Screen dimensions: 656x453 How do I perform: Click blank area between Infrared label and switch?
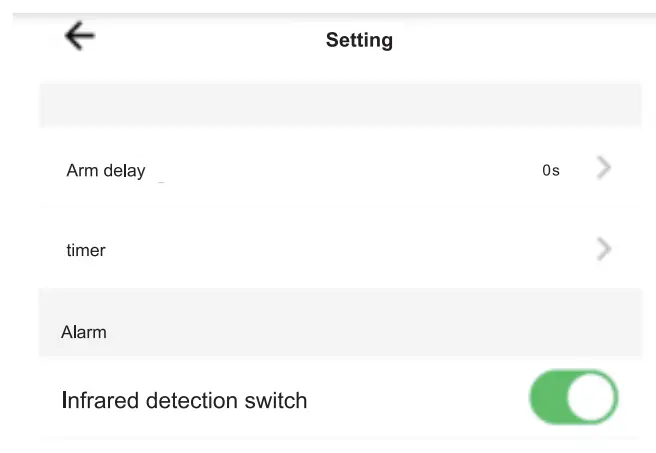[420, 401]
